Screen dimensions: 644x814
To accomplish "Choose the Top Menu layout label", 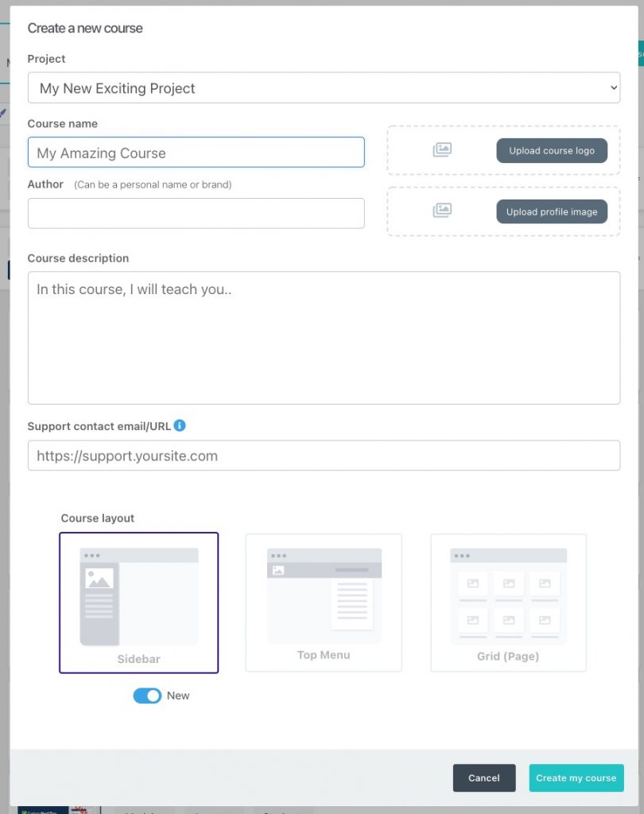I will (x=324, y=655).
